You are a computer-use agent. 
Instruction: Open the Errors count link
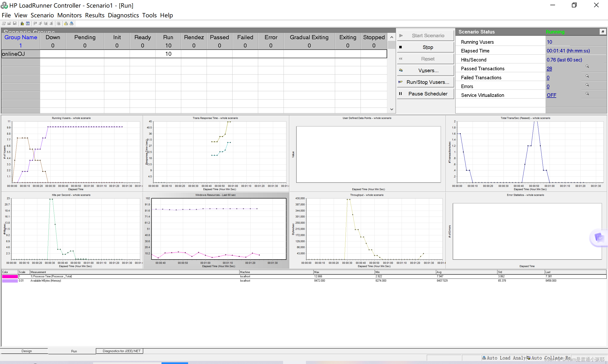click(548, 86)
